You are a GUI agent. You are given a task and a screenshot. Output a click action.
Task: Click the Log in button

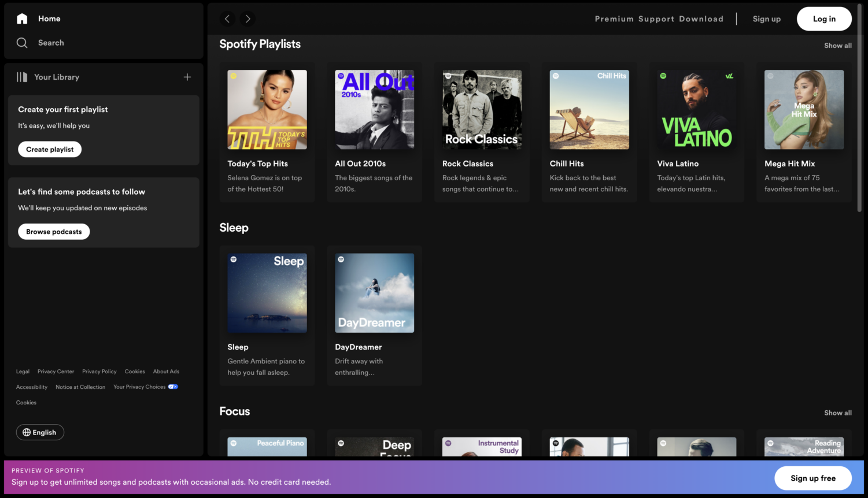tap(824, 19)
